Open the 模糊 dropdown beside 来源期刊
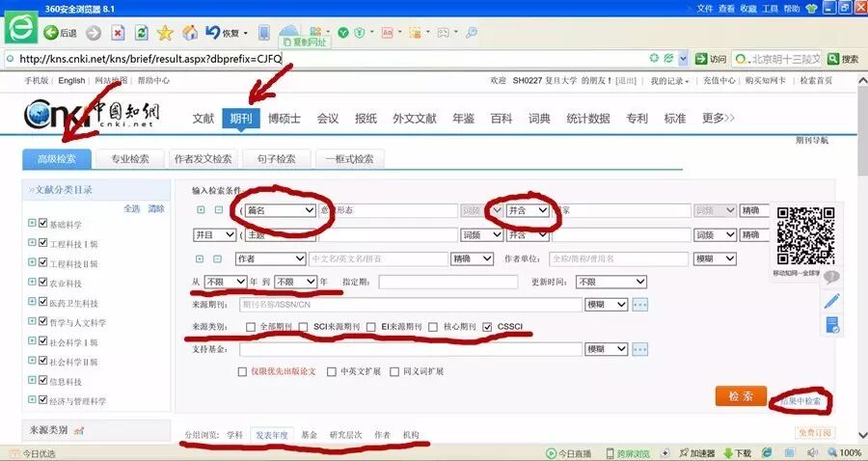Viewport: 868px width, 461px height. tap(607, 305)
